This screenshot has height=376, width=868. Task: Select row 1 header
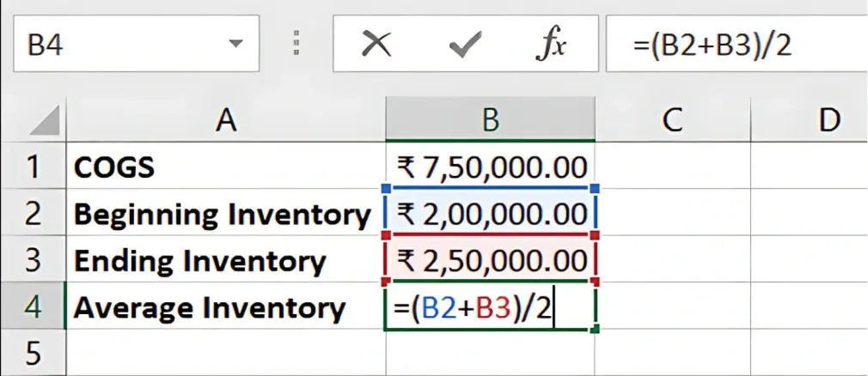pos(32,167)
